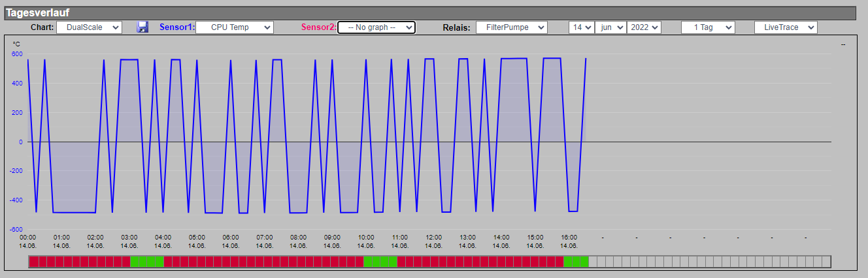Click the 03:00 time axis label
This screenshot has height=278, width=868.
129,238
